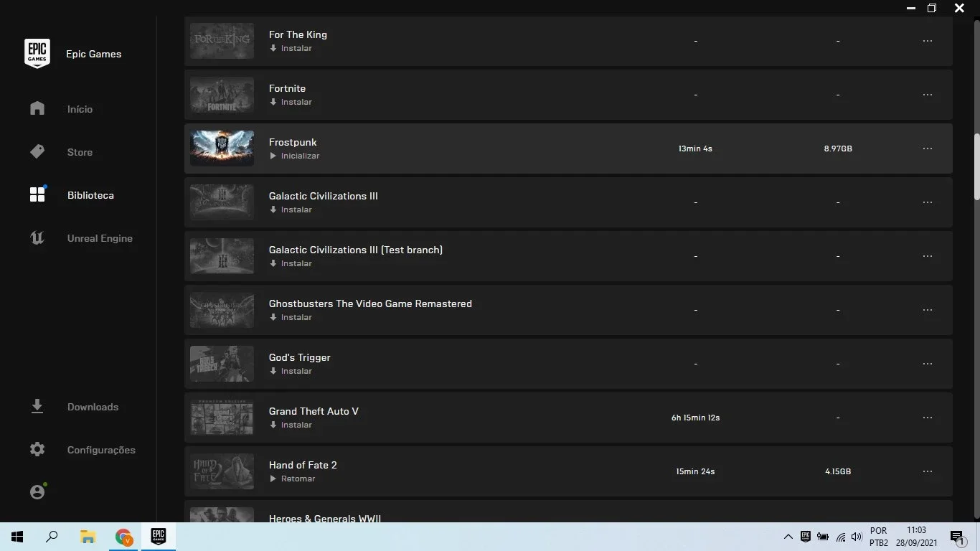Click the Fortnite game thumbnail
980x551 pixels.
pos(222,95)
